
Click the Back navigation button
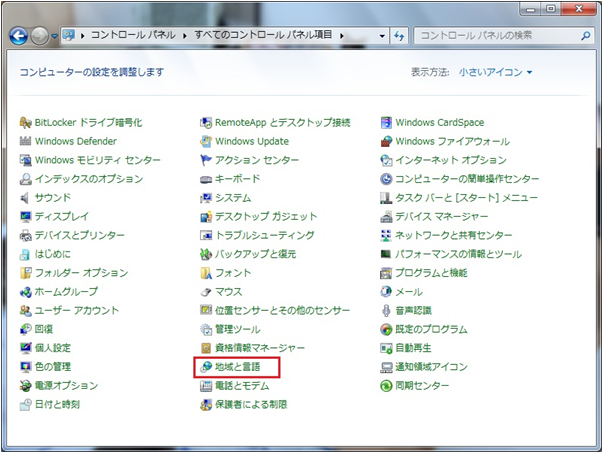18,36
